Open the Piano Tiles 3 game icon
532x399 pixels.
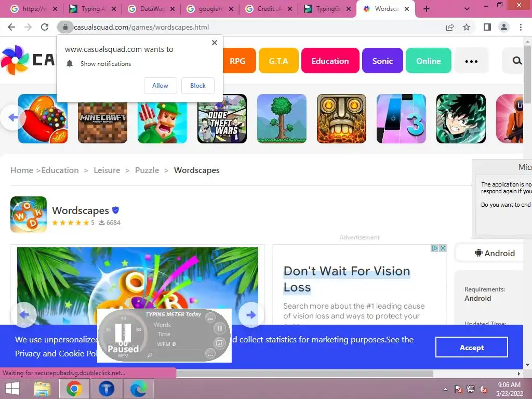point(401,119)
